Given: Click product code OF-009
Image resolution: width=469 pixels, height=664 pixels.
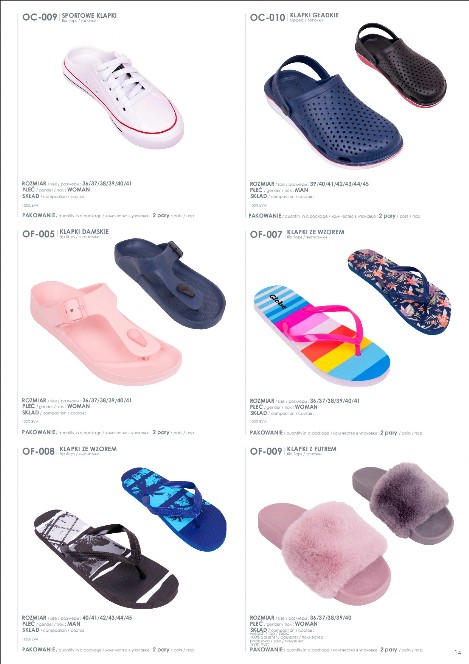Looking at the screenshot, I should tap(266, 451).
